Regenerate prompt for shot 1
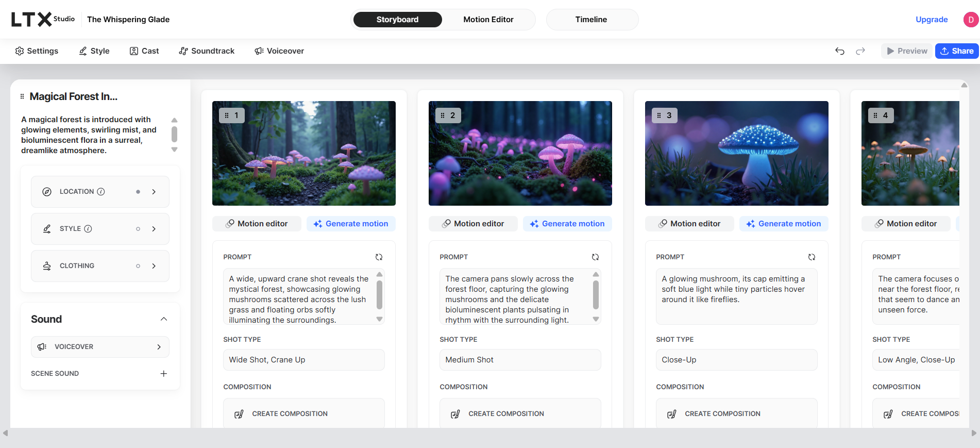 pos(379,257)
